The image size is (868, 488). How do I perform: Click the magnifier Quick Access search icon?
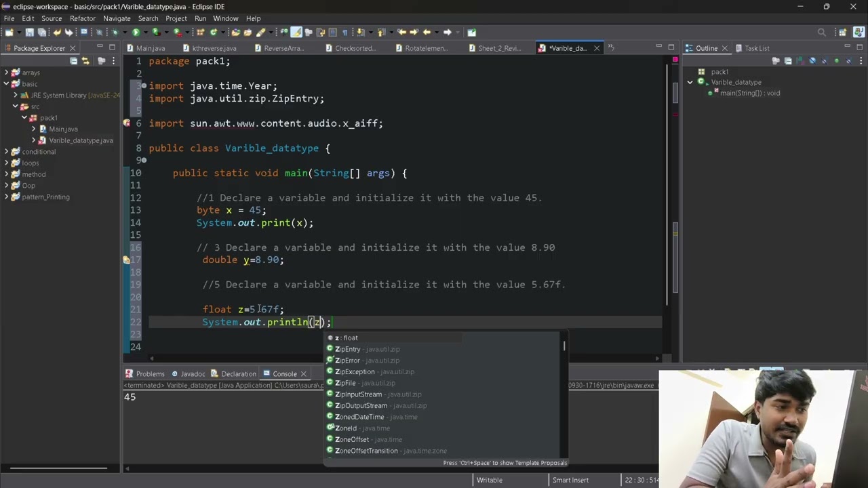(x=822, y=32)
